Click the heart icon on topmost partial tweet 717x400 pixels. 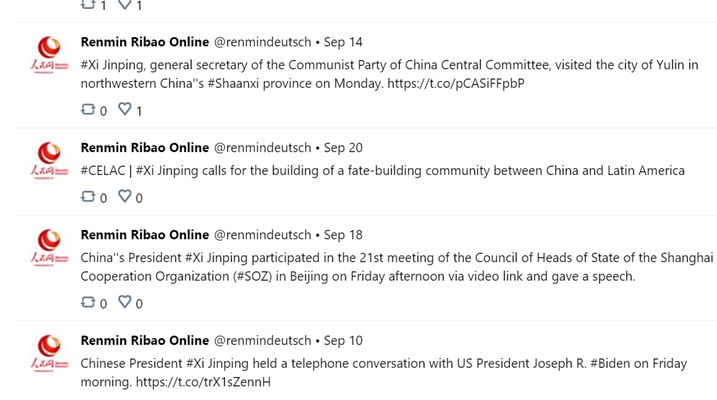(x=125, y=4)
